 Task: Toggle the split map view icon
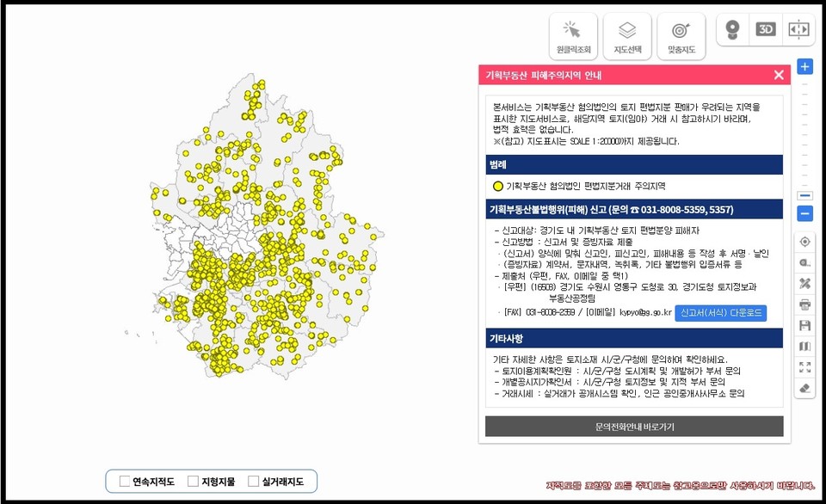[798, 29]
